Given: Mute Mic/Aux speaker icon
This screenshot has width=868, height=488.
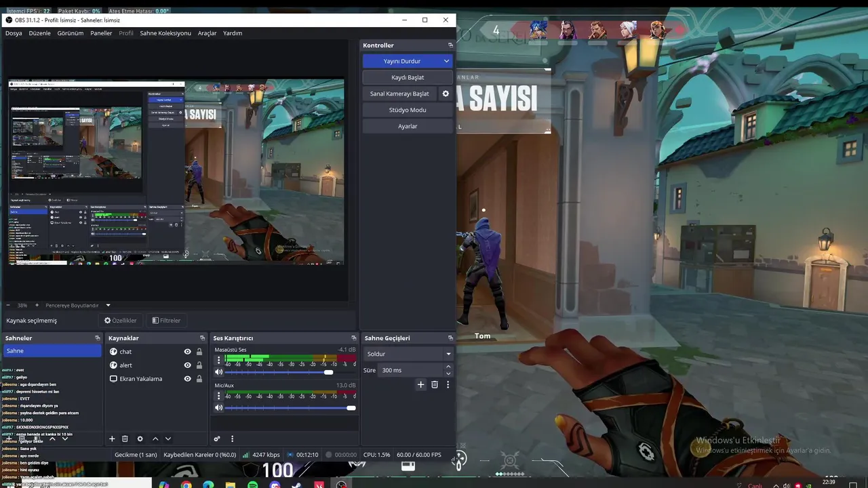Looking at the screenshot, I should [x=218, y=407].
